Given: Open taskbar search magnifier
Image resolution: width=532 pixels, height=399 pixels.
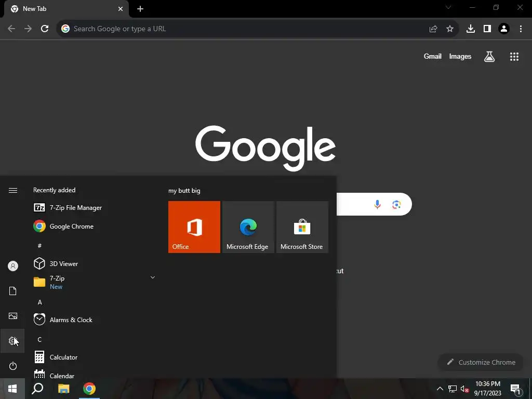Looking at the screenshot, I should (37, 389).
